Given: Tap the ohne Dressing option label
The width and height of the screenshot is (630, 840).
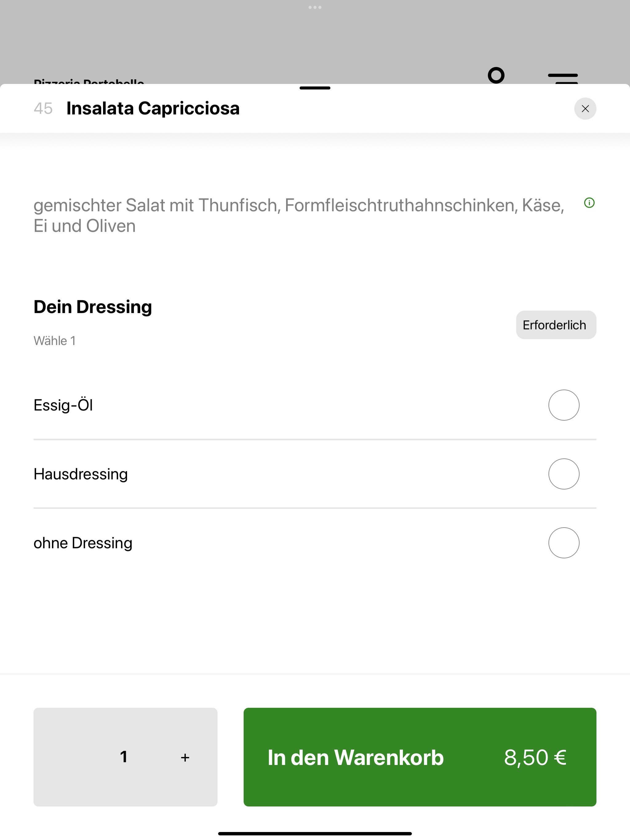Looking at the screenshot, I should (83, 543).
